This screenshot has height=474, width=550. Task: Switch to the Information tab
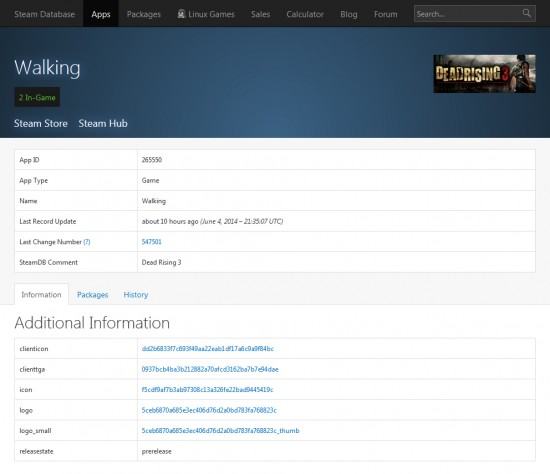coord(41,294)
